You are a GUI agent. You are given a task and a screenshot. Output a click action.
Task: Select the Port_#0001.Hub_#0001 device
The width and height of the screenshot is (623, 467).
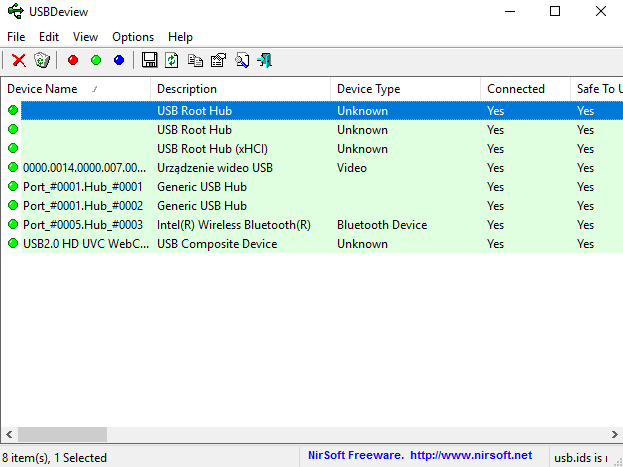[x=83, y=187]
